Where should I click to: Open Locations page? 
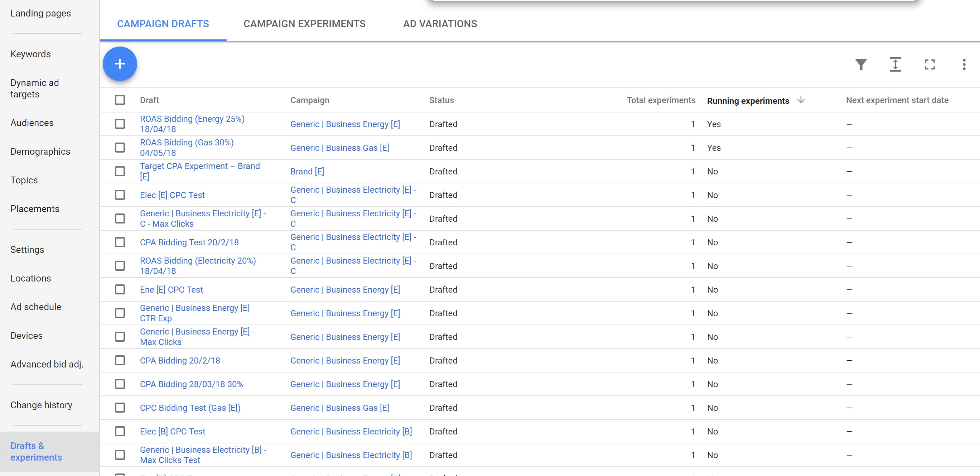[x=30, y=278]
